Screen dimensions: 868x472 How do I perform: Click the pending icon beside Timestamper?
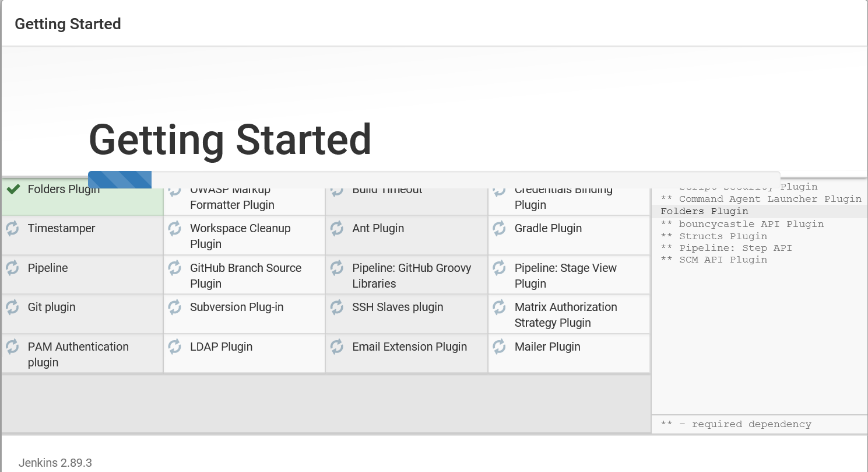tap(13, 229)
